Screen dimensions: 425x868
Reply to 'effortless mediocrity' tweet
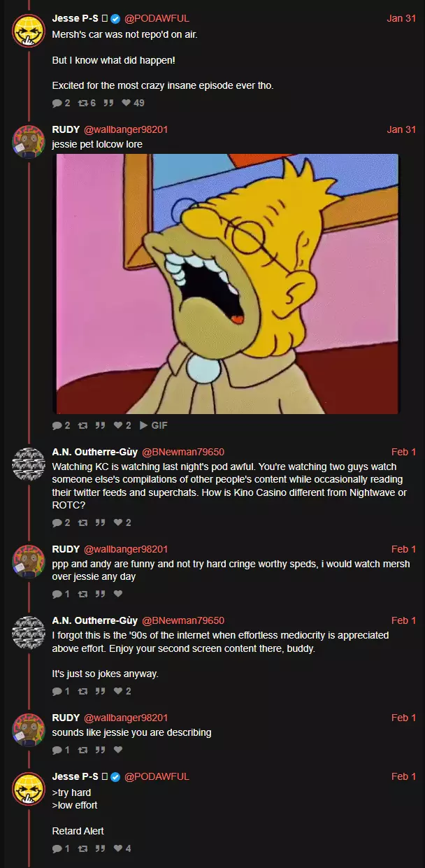(57, 691)
